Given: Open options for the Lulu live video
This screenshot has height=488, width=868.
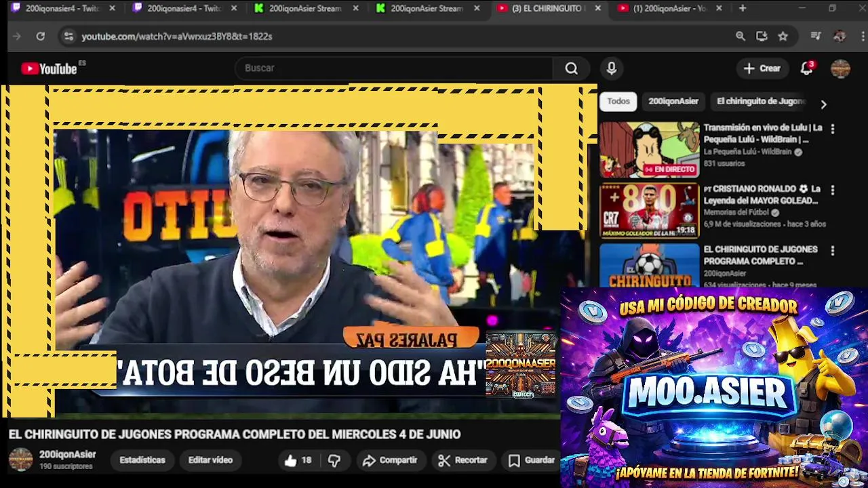Looking at the screenshot, I should pos(833,129).
